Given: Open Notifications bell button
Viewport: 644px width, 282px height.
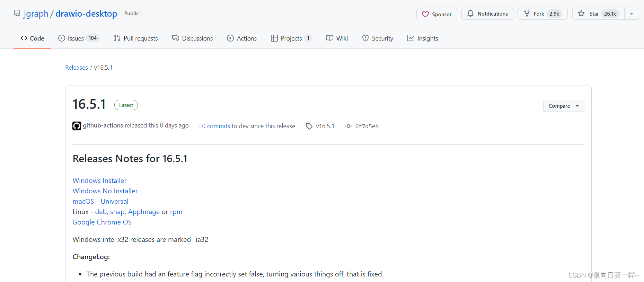Looking at the screenshot, I should pyautogui.click(x=487, y=14).
